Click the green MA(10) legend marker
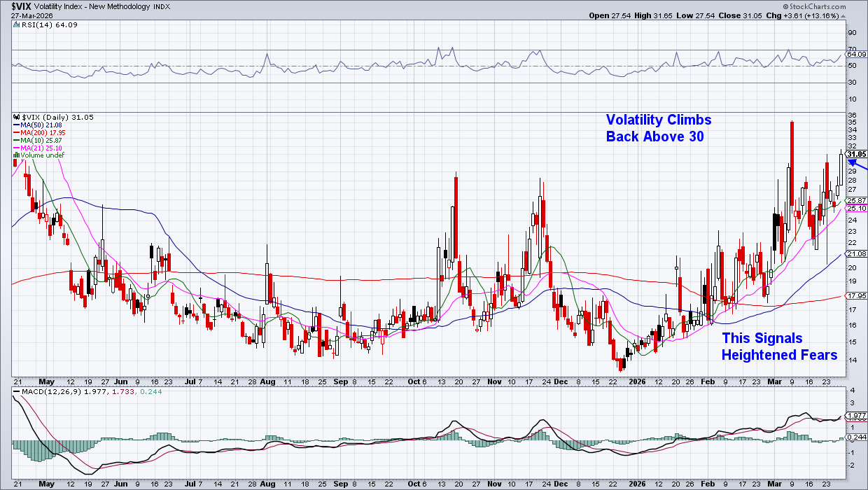The image size is (868, 490). [17, 140]
